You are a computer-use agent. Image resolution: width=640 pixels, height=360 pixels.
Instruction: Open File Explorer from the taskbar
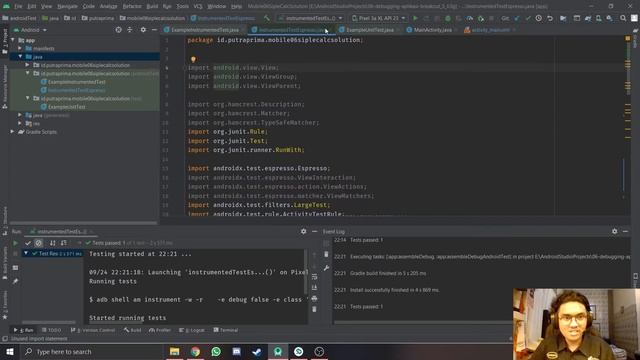(175, 351)
